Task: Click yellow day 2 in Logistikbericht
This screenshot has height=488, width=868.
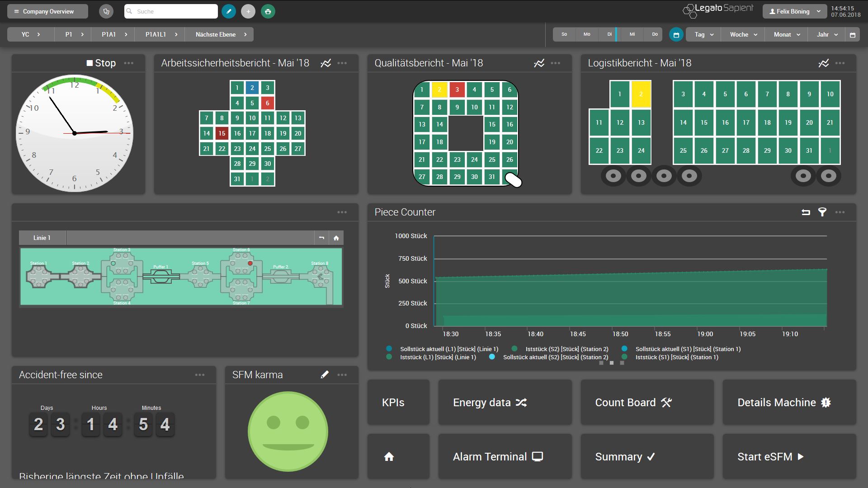Action: pos(641,94)
